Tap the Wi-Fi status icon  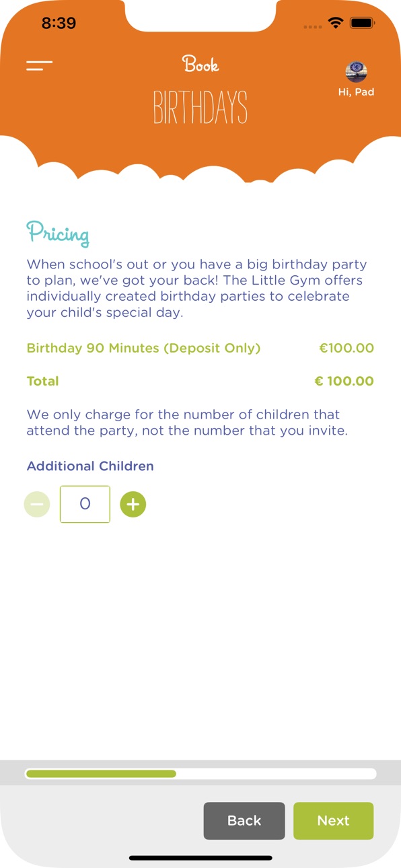[x=335, y=24]
